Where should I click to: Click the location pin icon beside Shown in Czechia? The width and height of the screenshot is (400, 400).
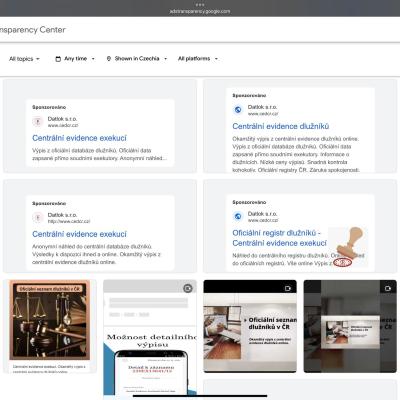[109, 59]
